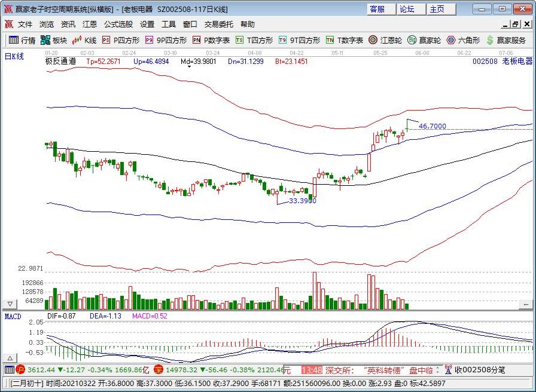536x392 pixels.
Task: Open the 9P四方形 tool
Action: 166,40
